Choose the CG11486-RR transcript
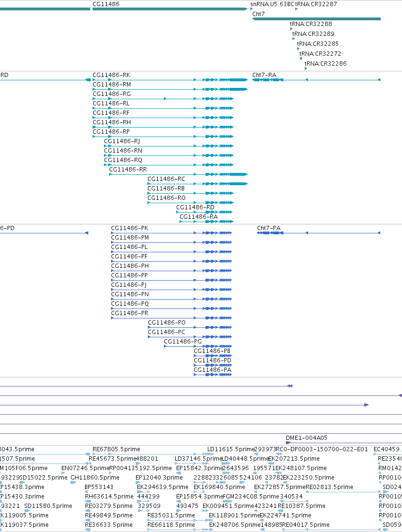 tap(128, 170)
